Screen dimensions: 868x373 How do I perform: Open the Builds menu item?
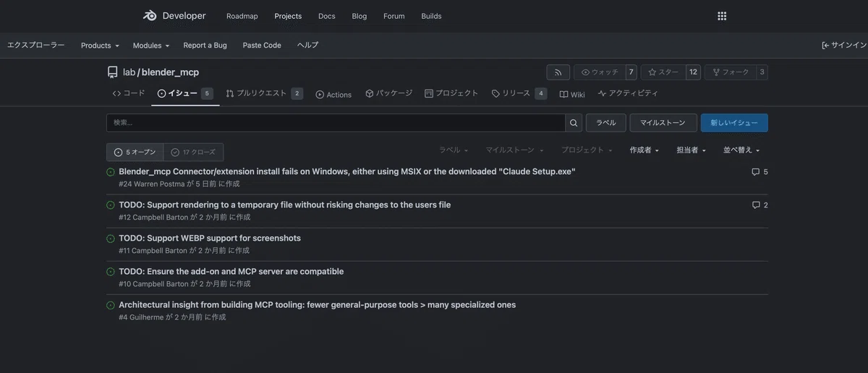pos(431,16)
